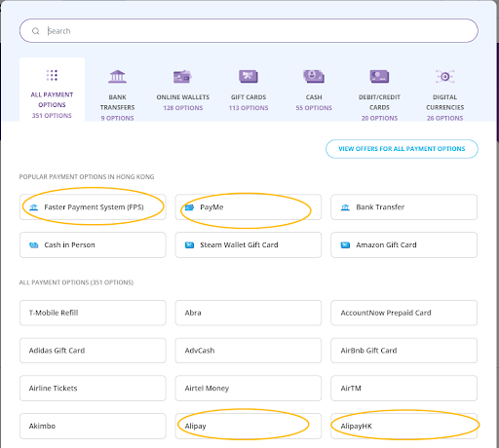The height and width of the screenshot is (448, 499).
Task: Click the Gift Cards icon
Action: pos(249,77)
